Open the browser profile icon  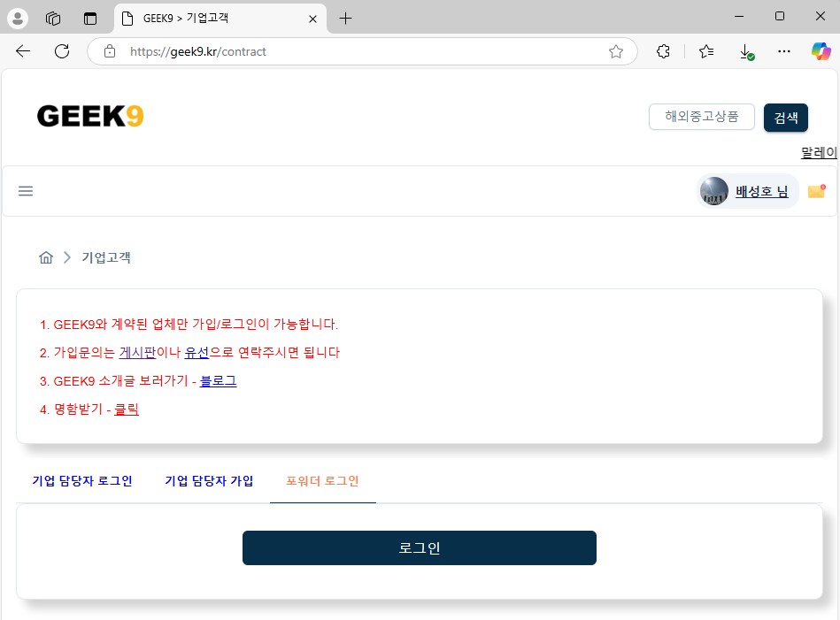pos(18,19)
